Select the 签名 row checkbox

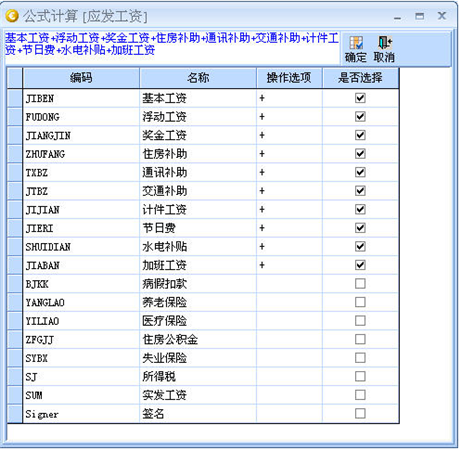(360, 414)
